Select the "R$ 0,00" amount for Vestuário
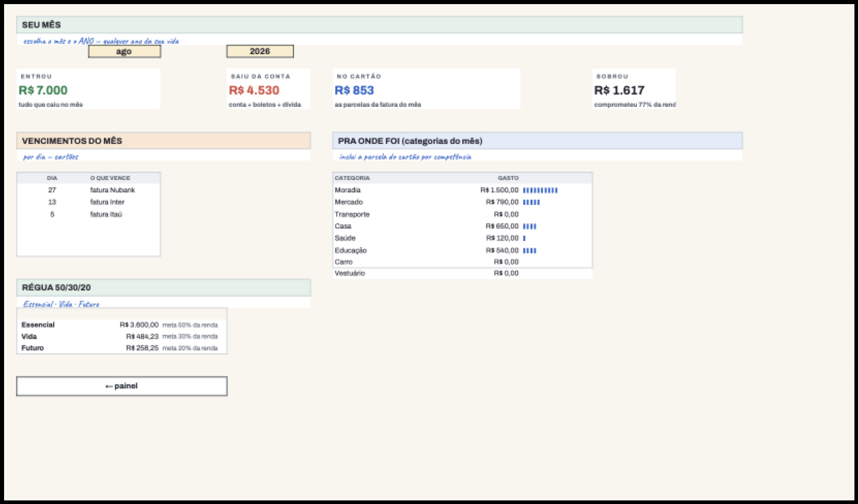The image size is (858, 504). pyautogui.click(x=507, y=273)
